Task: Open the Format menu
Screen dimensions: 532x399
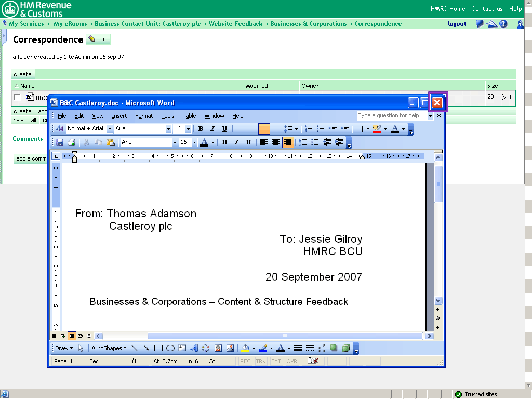Action: [x=144, y=116]
